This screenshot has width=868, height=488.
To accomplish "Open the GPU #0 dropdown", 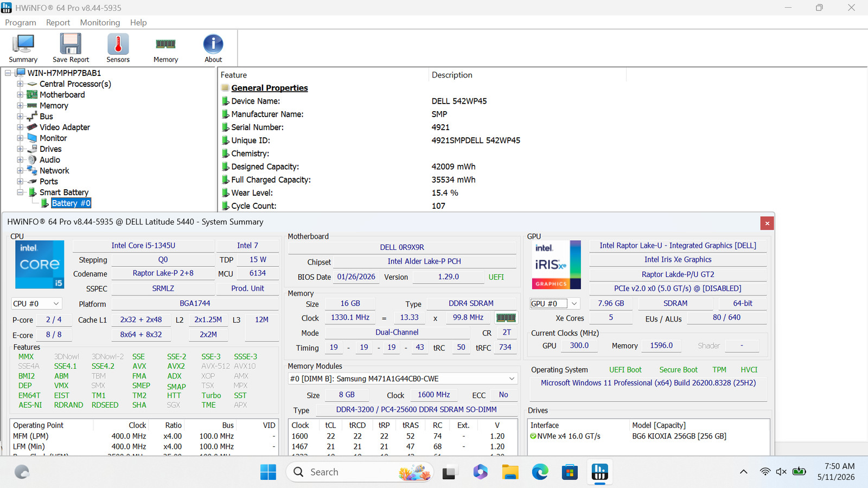I will click(555, 304).
